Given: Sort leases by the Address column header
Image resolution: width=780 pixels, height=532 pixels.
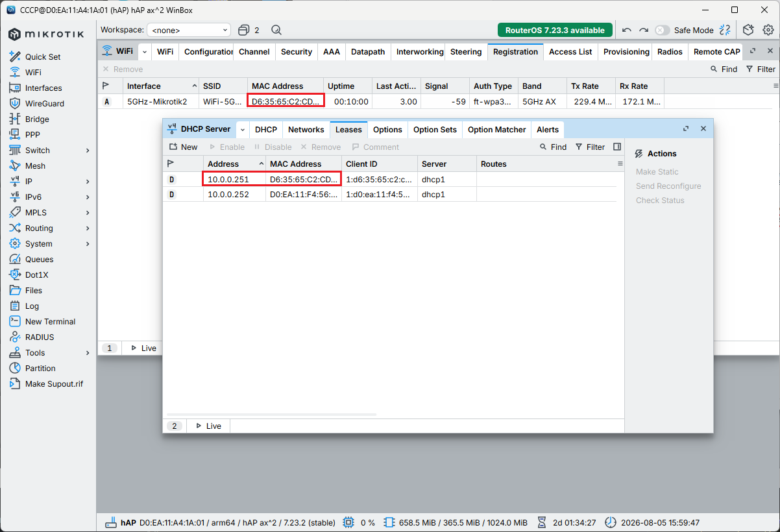Looking at the screenshot, I should [x=234, y=164].
